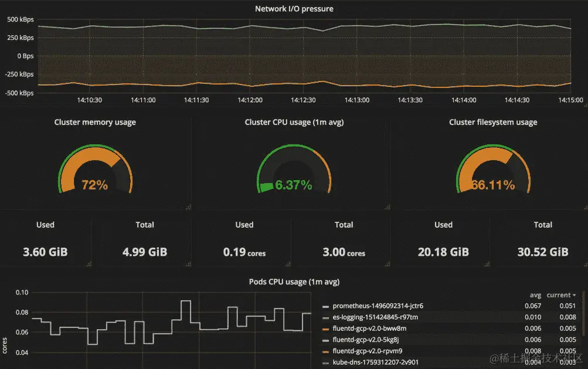Click the resize grip of Cluster CPU usage panel
Screen dimensions: 588x369
(x=388, y=207)
